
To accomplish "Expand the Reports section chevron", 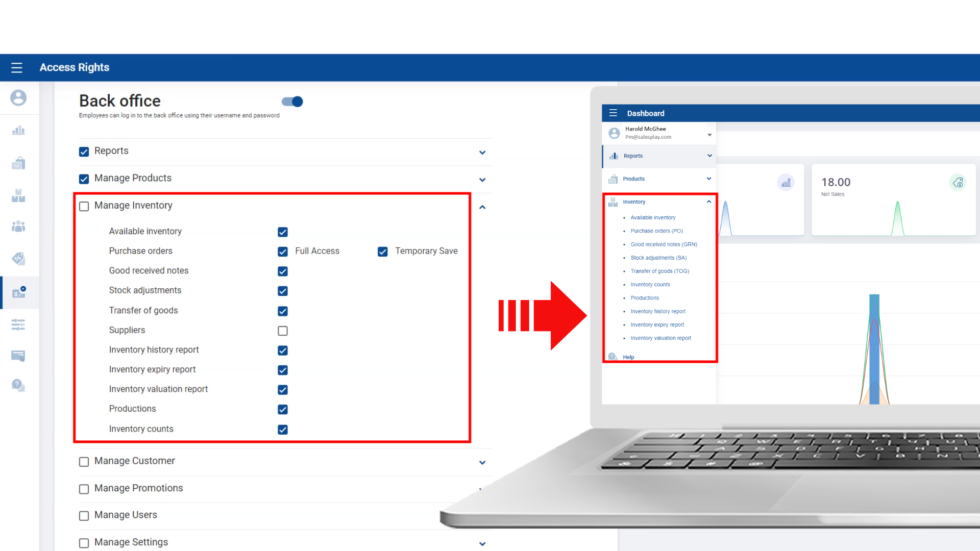I will coord(482,153).
